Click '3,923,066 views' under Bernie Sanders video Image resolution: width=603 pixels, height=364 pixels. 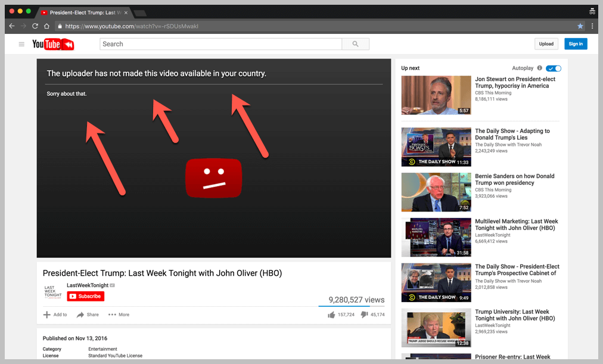click(x=491, y=196)
